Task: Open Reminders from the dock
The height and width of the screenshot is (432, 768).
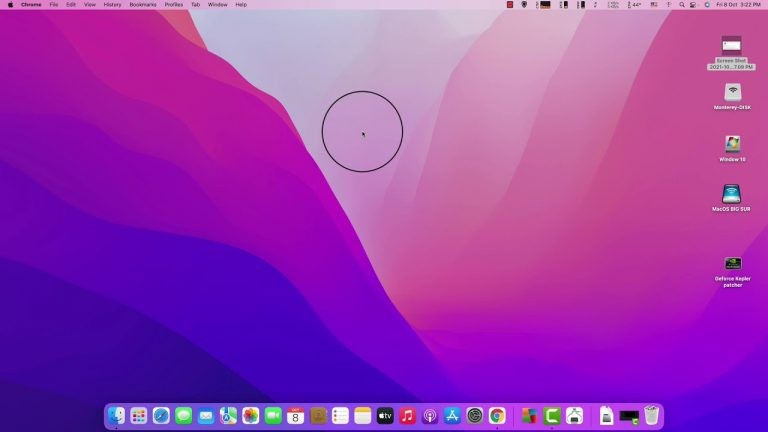Action: (340, 416)
